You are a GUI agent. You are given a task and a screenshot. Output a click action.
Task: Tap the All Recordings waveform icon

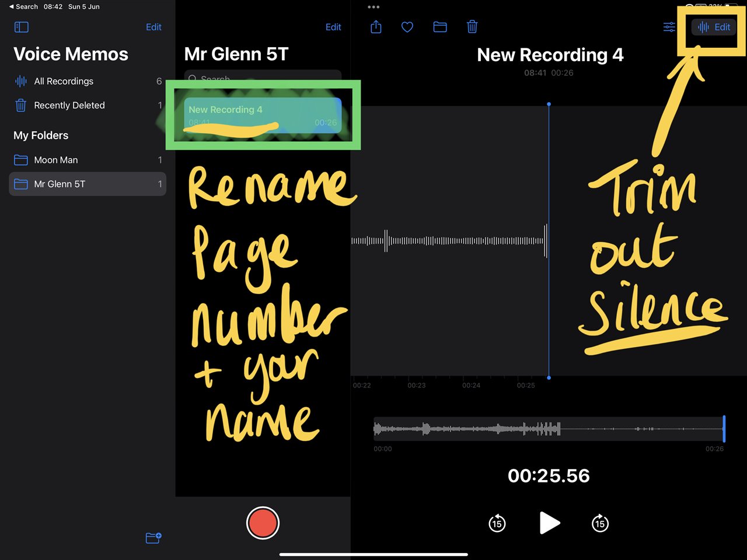tap(21, 81)
